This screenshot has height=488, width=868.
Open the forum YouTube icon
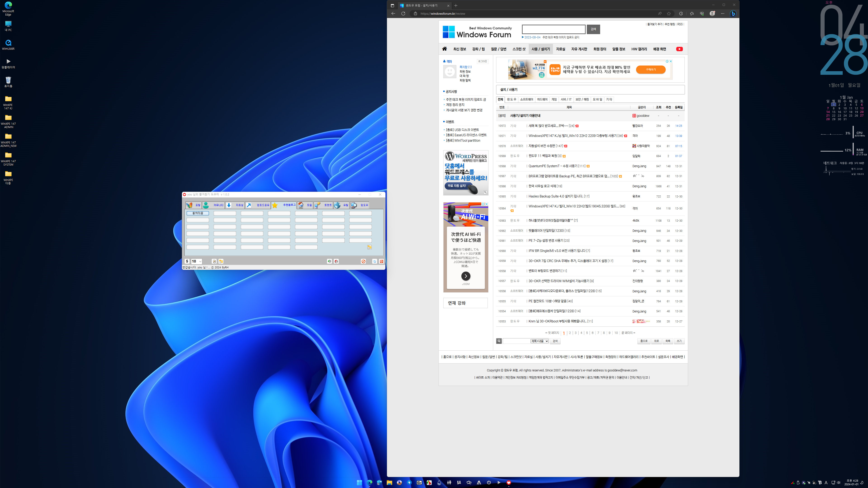point(679,49)
